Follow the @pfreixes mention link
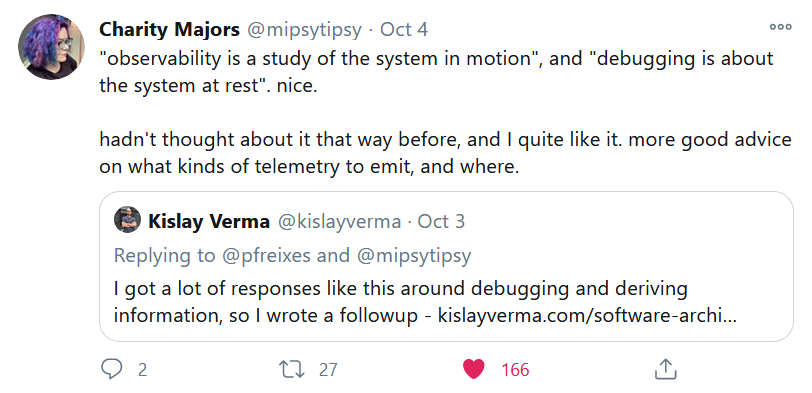Image resolution: width=812 pixels, height=393 pixels. point(265,255)
